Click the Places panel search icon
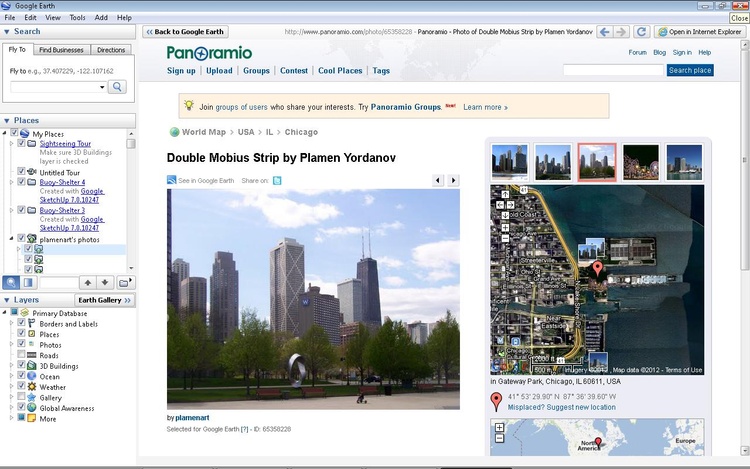The image size is (750, 469). click(x=10, y=283)
